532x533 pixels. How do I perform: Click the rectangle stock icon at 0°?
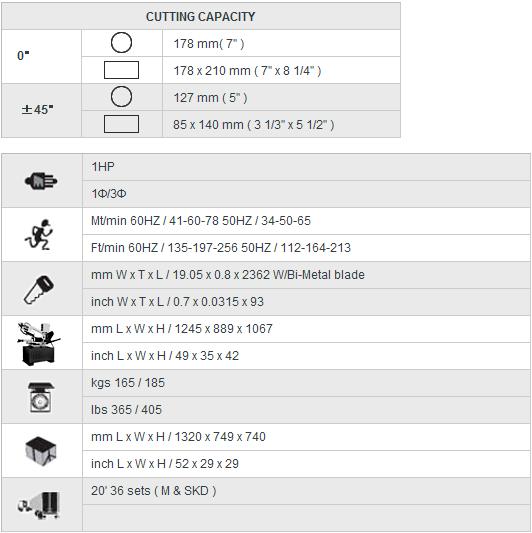(x=121, y=70)
